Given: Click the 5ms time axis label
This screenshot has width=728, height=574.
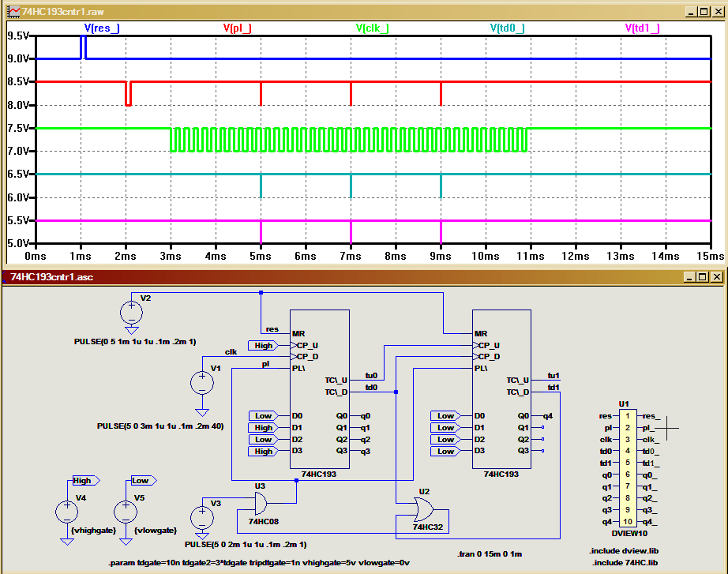Looking at the screenshot, I should click(x=261, y=257).
